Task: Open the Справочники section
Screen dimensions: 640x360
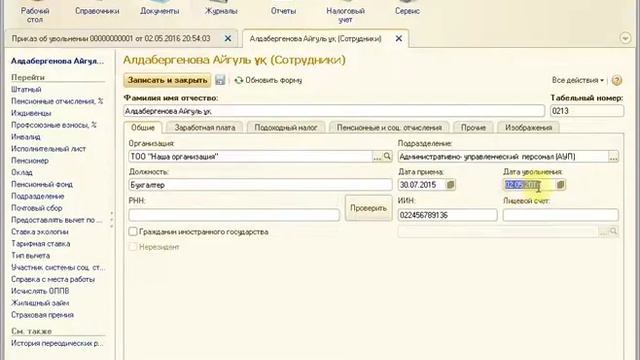Action: tap(97, 11)
